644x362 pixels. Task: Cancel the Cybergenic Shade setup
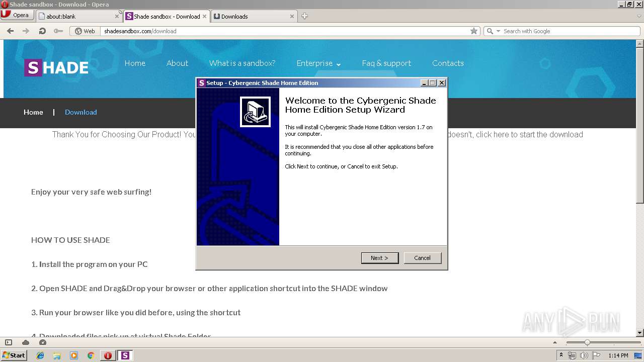click(x=422, y=258)
